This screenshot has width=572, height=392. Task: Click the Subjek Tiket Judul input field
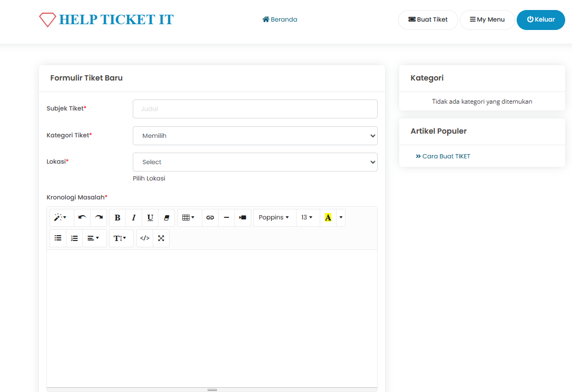tap(255, 109)
